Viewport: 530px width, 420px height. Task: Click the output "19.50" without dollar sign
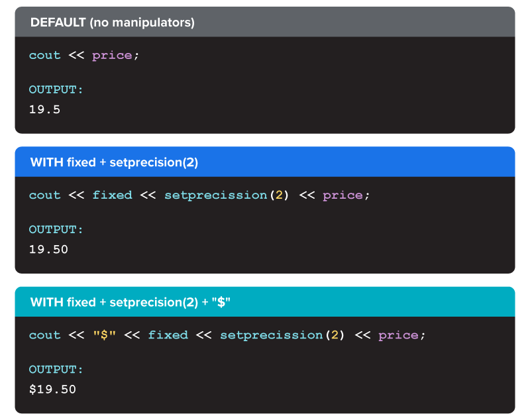pyautogui.click(x=48, y=249)
